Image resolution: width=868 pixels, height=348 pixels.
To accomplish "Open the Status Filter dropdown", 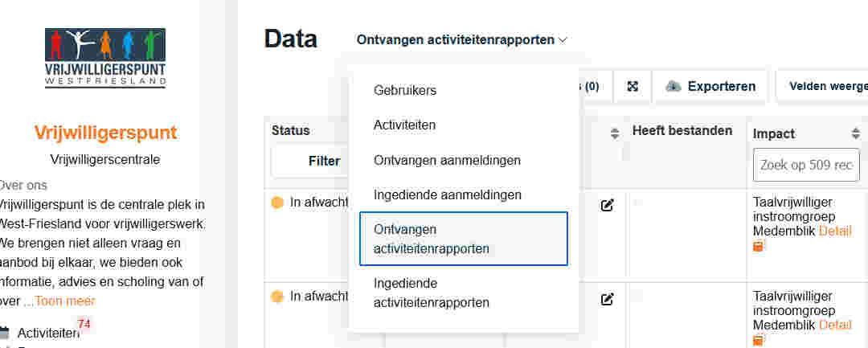I will [324, 161].
